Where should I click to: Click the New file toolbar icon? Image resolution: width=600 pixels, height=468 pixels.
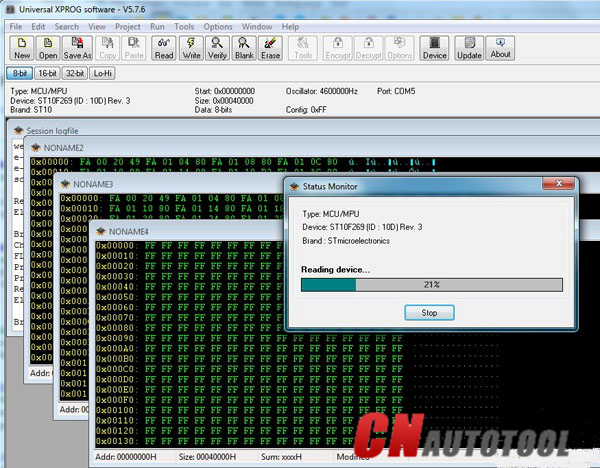click(22, 48)
